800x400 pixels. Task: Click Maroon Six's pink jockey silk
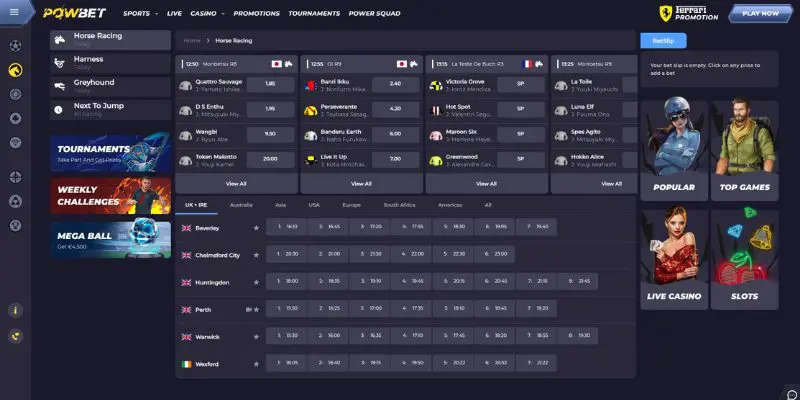pyautogui.click(x=436, y=135)
